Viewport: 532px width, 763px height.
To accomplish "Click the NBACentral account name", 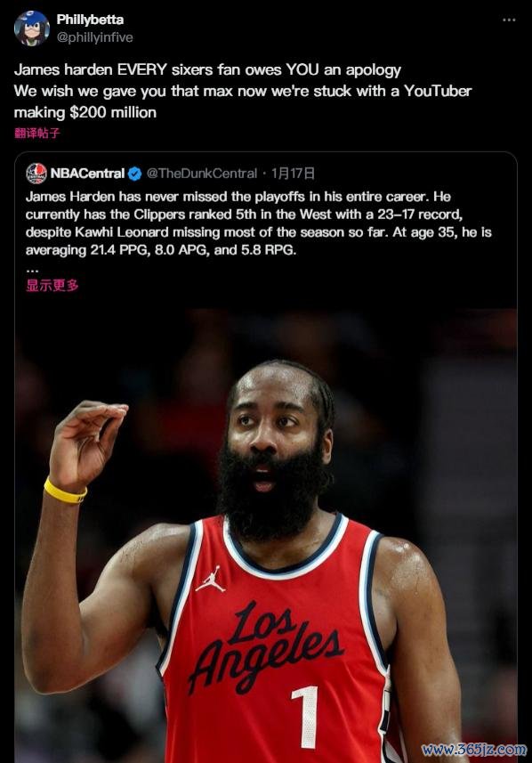I will 87,174.
